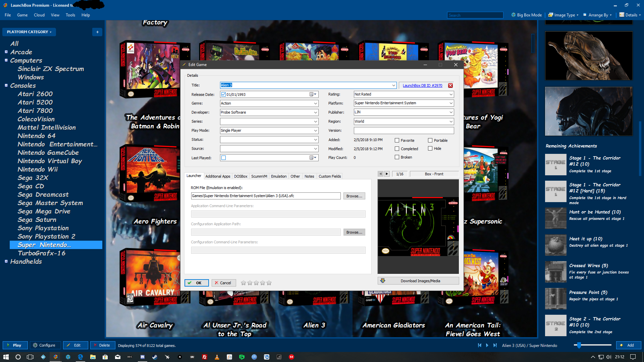Open Steam from taskbar
The image size is (644, 362).
tap(155, 357)
